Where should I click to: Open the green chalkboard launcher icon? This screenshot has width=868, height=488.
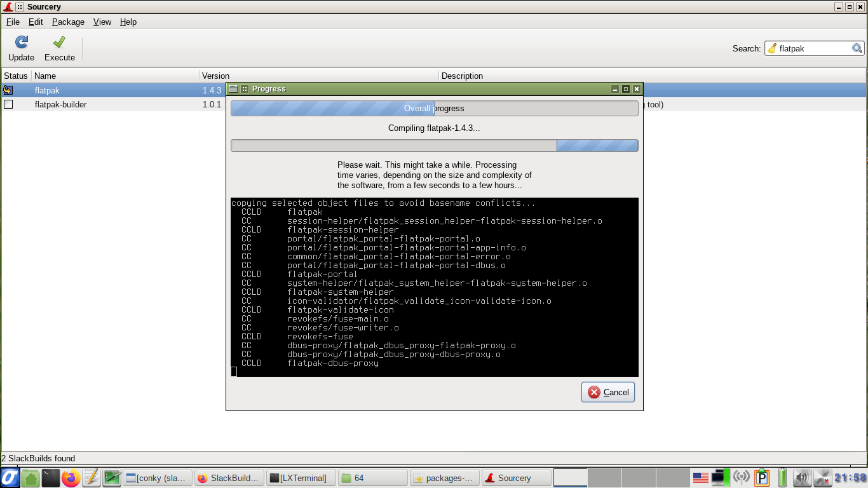pos(112,478)
